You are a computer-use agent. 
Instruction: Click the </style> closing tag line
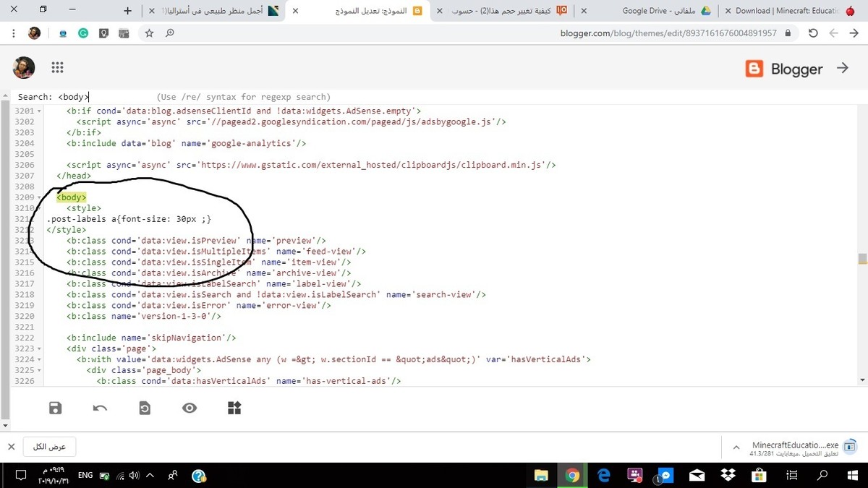[x=67, y=230]
